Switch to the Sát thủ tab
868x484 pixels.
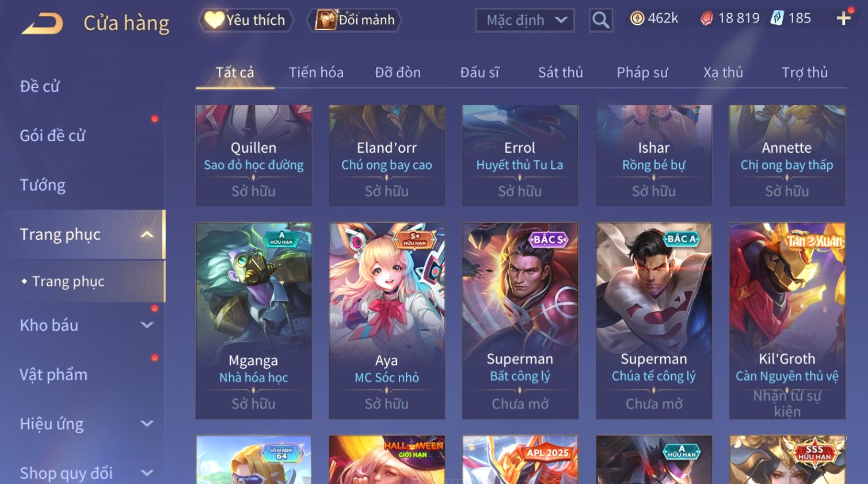(x=560, y=73)
